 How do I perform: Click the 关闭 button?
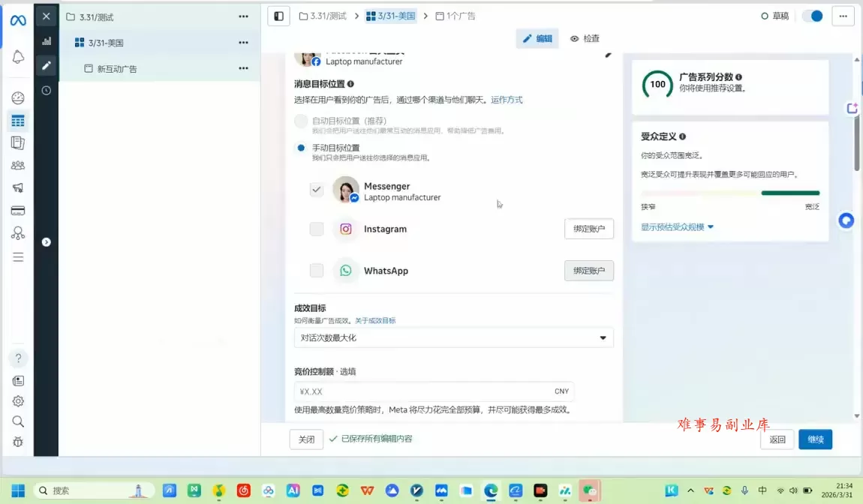[306, 439]
